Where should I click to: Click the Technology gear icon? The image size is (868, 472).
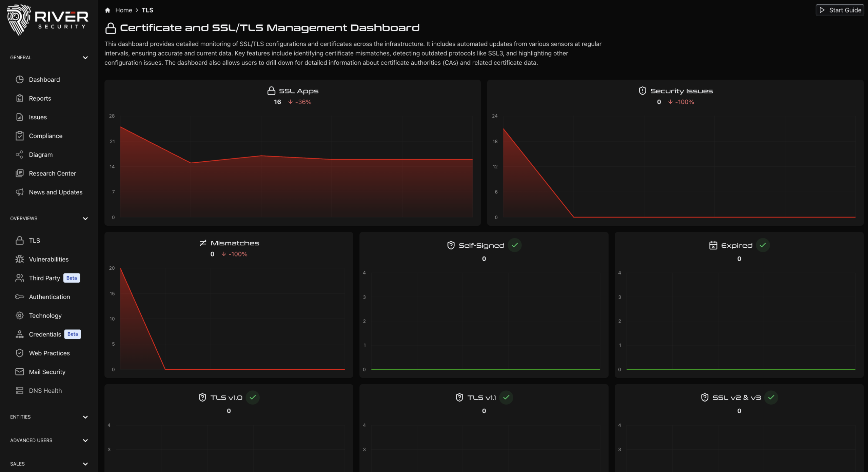tap(20, 315)
